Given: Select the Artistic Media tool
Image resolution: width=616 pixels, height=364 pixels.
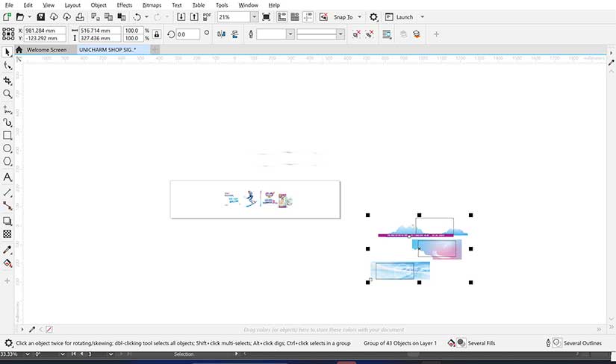Looking at the screenshot, I should coord(7,122).
